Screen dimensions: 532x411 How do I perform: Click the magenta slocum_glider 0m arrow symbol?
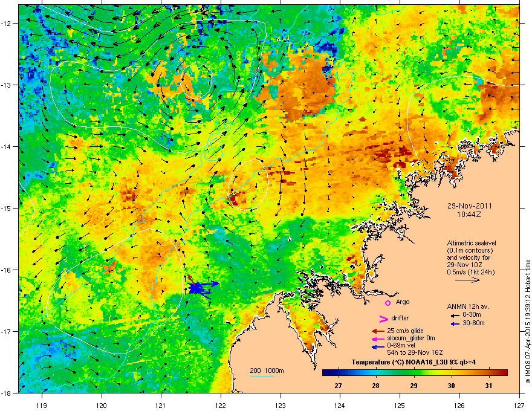pos(378,338)
